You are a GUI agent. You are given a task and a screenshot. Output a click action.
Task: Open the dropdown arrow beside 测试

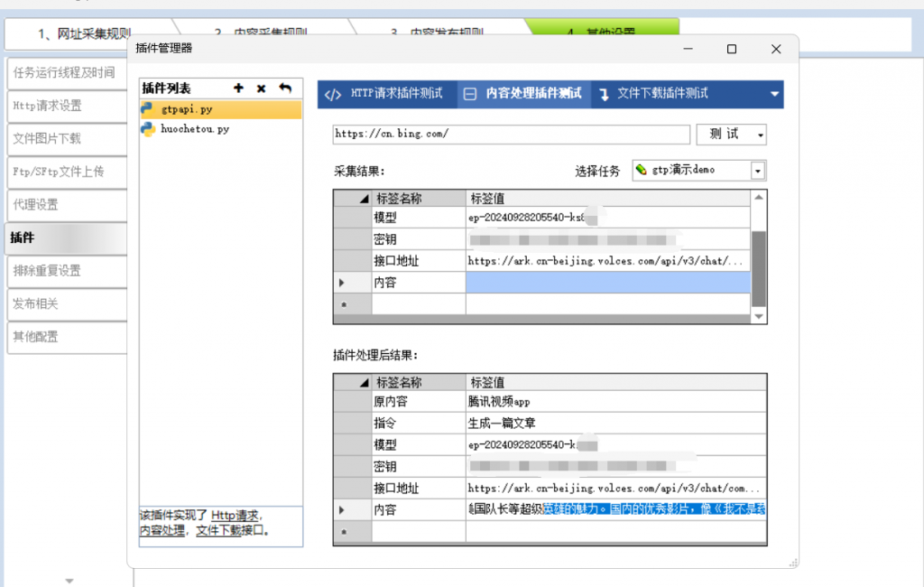(x=761, y=135)
